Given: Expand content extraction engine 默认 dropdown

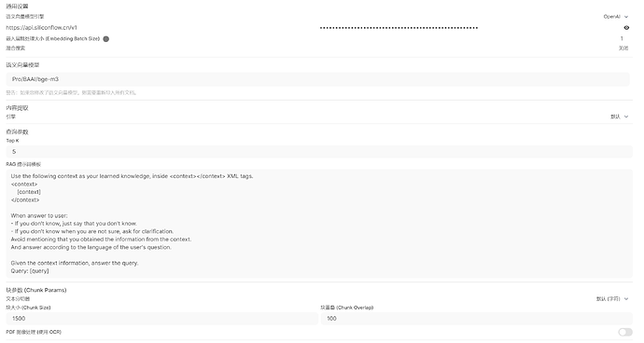Looking at the screenshot, I should (x=620, y=117).
